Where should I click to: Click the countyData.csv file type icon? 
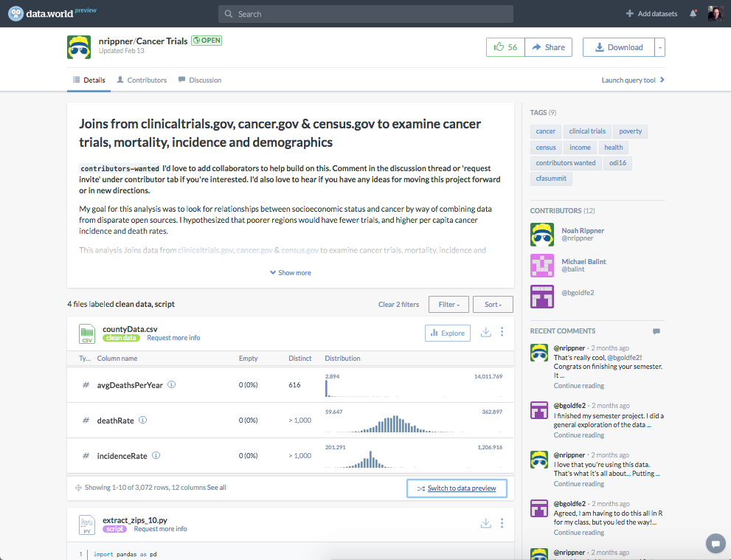(x=87, y=333)
